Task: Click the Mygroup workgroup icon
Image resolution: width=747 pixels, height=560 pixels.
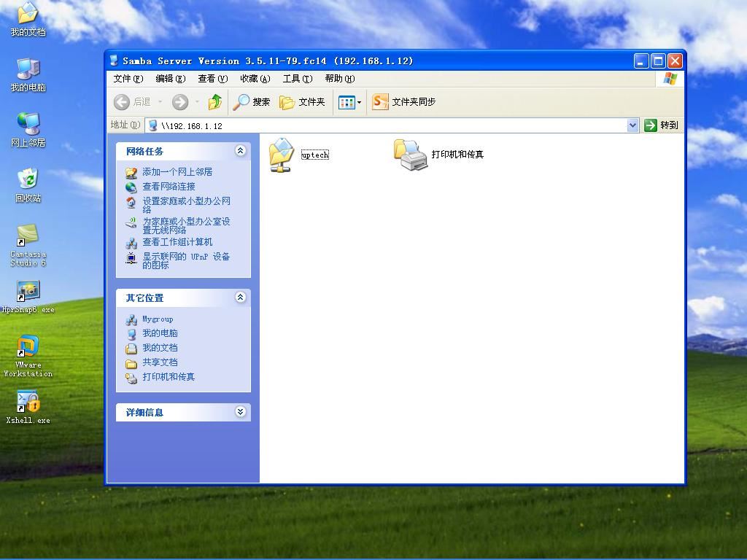Action: pos(131,320)
